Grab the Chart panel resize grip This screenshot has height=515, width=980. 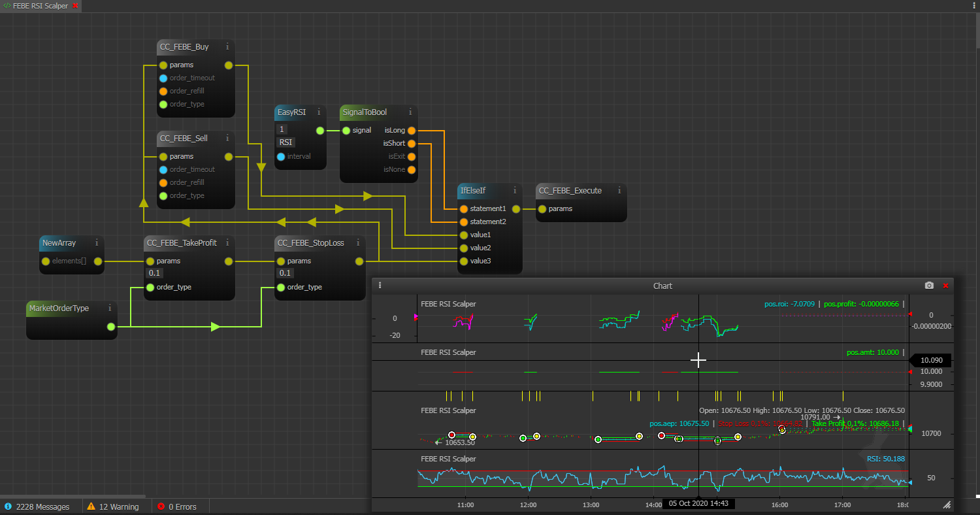pos(947,505)
